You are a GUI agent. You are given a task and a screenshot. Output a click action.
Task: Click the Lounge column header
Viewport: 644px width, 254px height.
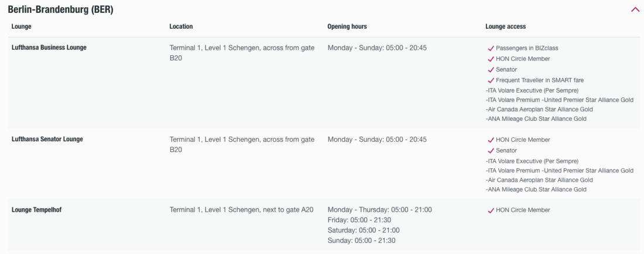pos(22,26)
